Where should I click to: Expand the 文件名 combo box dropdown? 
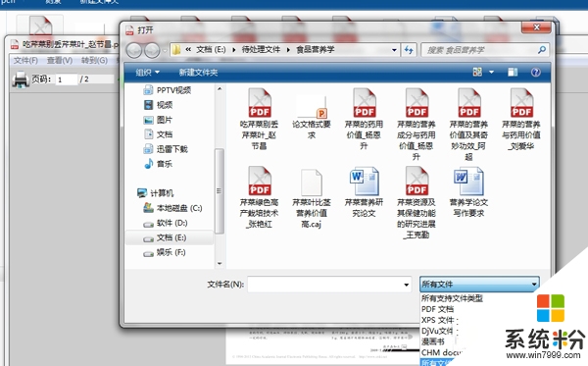406,285
